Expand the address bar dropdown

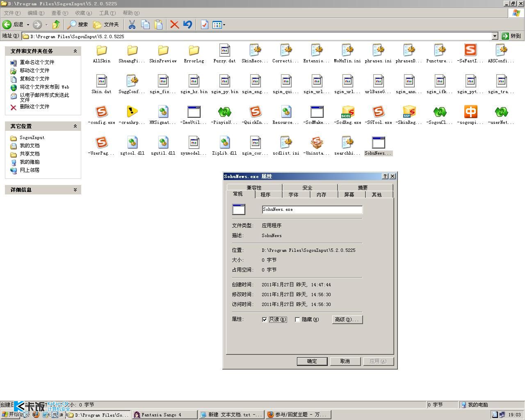click(x=495, y=36)
